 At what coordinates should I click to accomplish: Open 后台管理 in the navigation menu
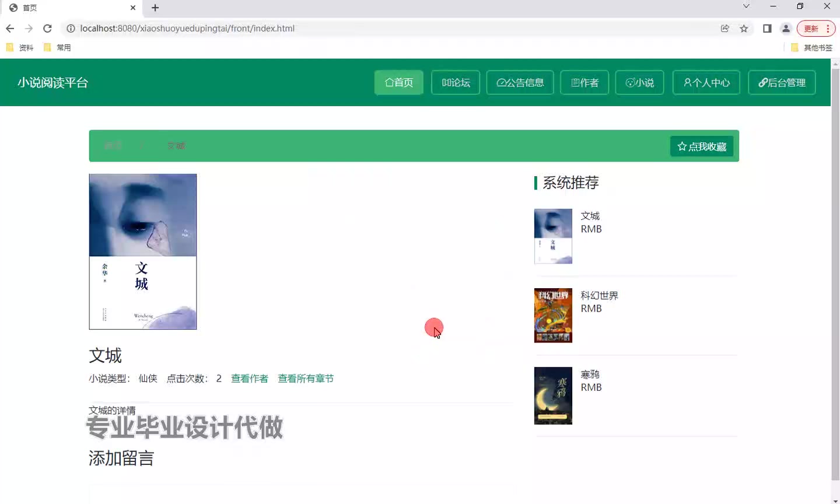[x=782, y=83]
